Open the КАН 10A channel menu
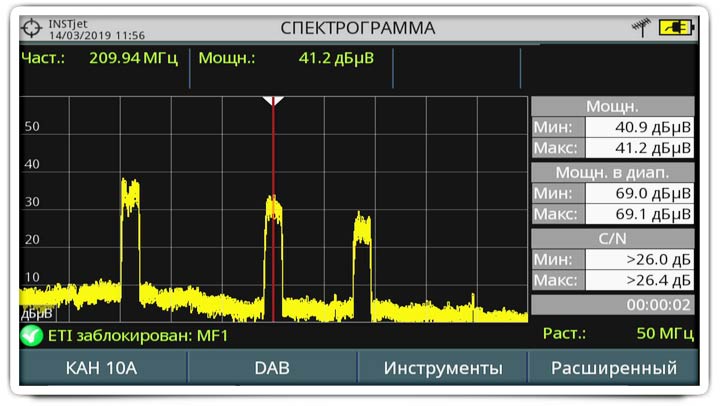The image size is (720, 406). click(101, 368)
